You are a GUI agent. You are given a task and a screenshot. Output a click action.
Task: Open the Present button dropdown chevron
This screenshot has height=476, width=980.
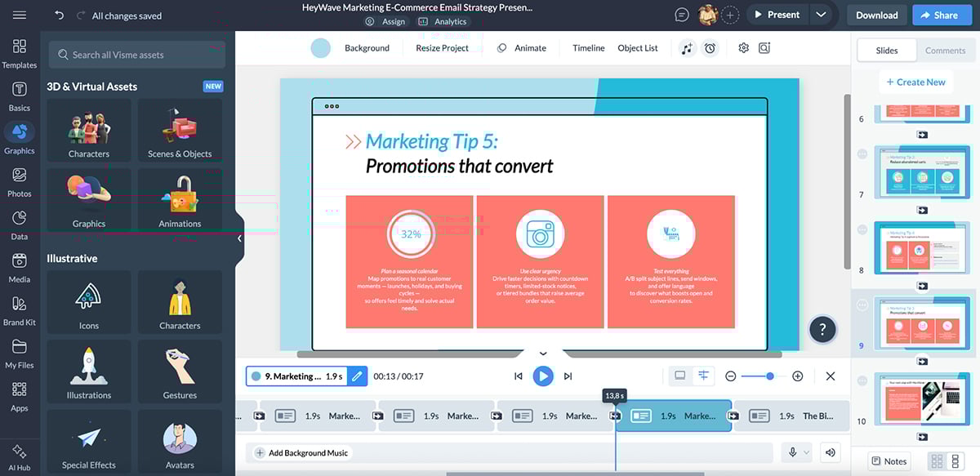click(x=820, y=14)
